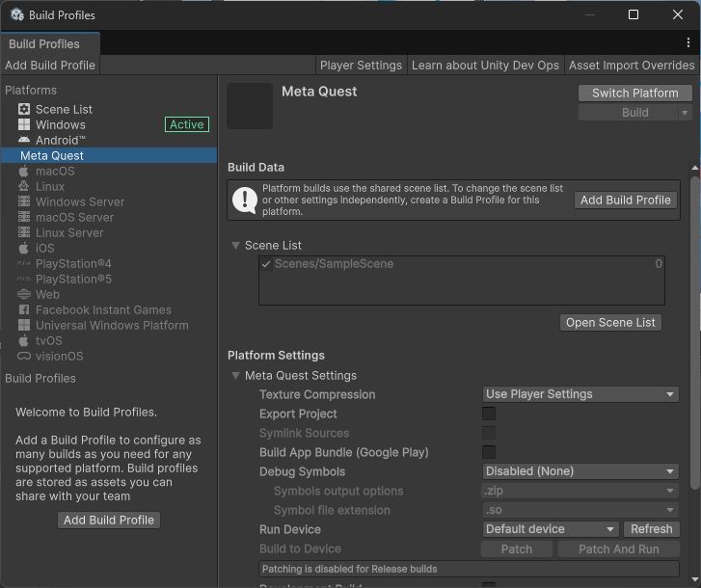Screen dimensions: 701x588
Task: Select Meta Quest in Platforms list
Action: click(109, 155)
